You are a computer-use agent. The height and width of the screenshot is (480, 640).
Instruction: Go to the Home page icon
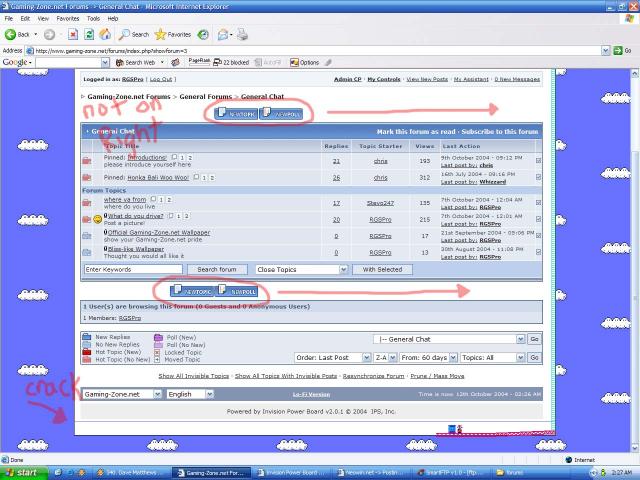[x=105, y=34]
